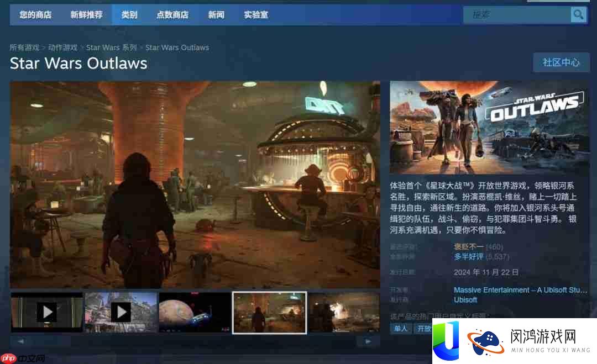Click the 2024 年 11 月 22 日 release date
Viewport: 597px width, 364px height.
[486, 272]
